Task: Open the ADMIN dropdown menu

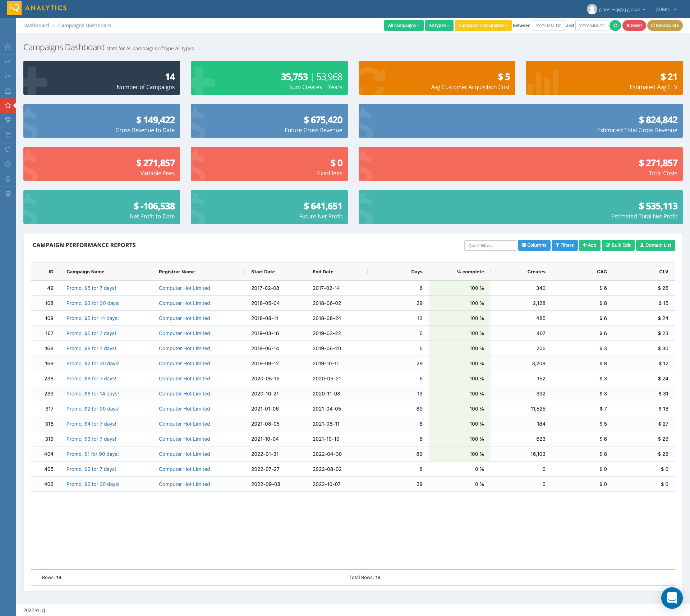Action: coord(666,9)
